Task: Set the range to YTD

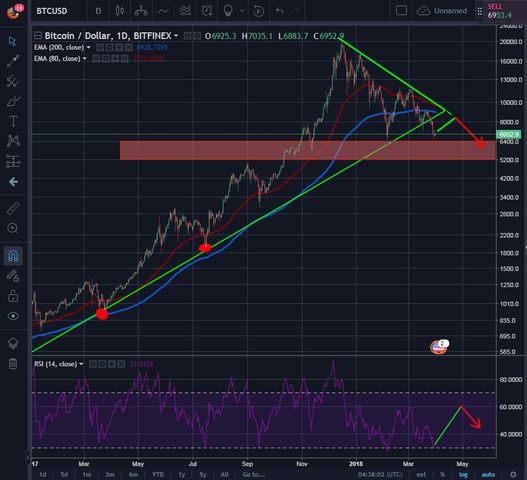Action: [x=158, y=475]
